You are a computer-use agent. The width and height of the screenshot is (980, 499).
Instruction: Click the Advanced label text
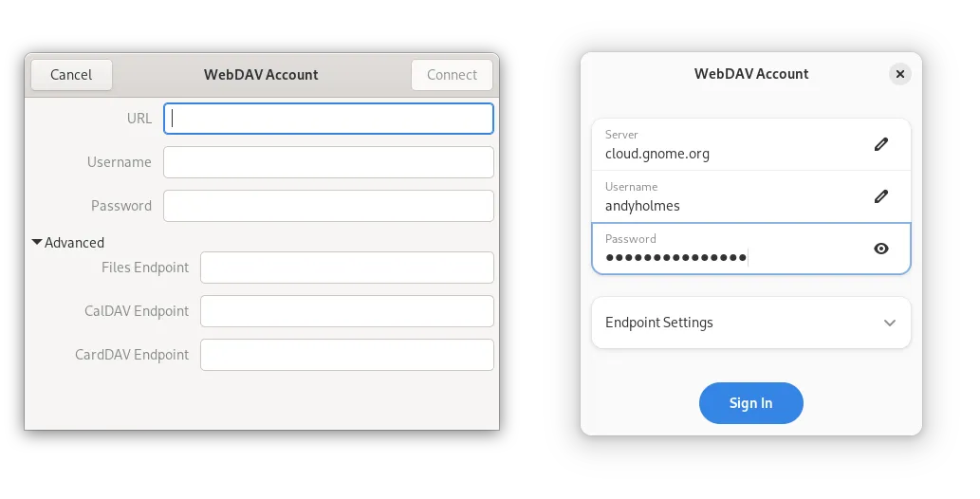coord(74,243)
